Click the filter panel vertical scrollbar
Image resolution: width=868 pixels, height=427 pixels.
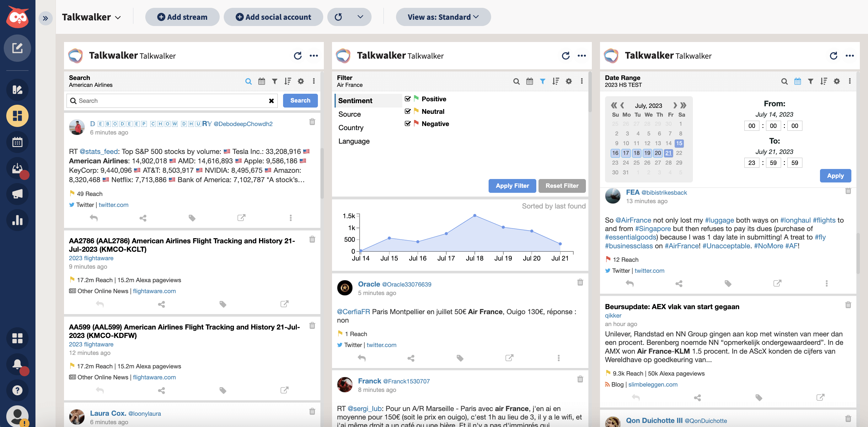pyautogui.click(x=589, y=92)
